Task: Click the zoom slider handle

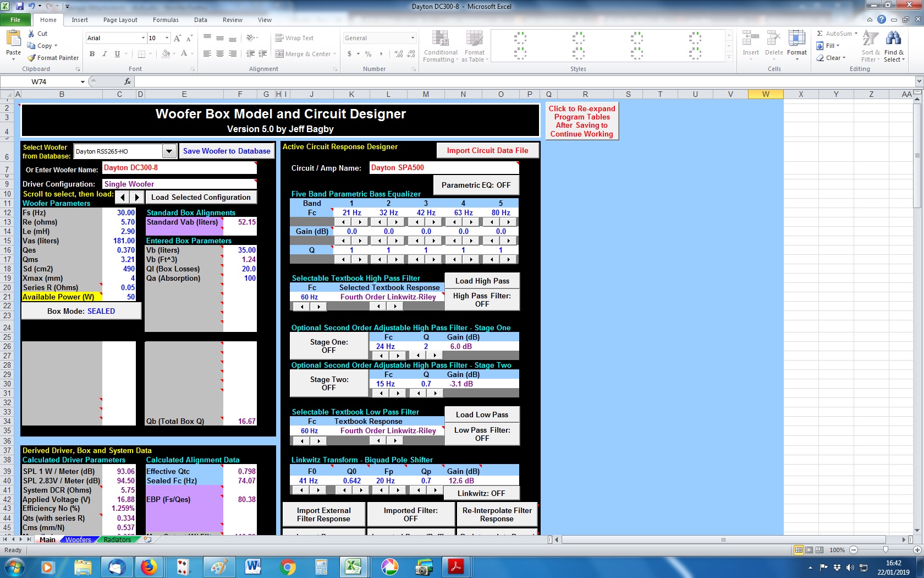Action: pyautogui.click(x=885, y=550)
